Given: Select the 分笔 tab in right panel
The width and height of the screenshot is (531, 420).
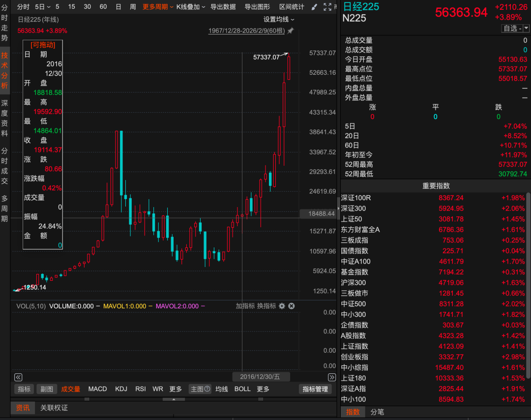Looking at the screenshot, I should [x=377, y=412].
